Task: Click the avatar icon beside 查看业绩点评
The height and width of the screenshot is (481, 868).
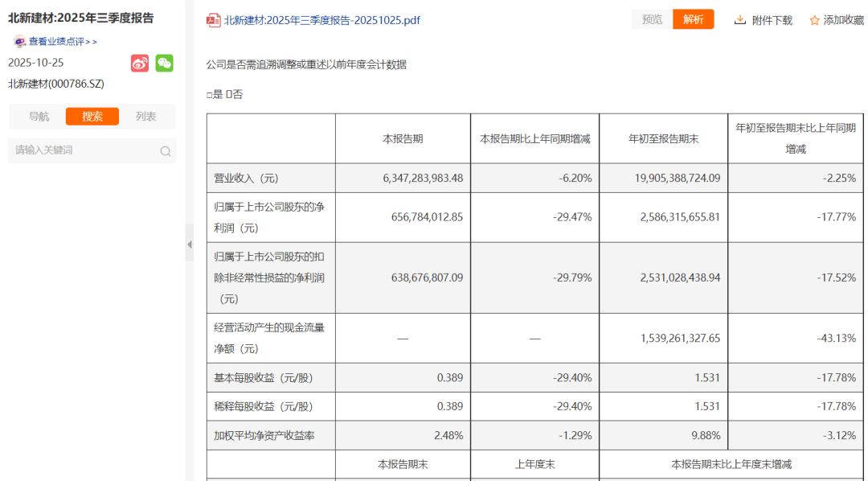Action: pyautogui.click(x=20, y=42)
